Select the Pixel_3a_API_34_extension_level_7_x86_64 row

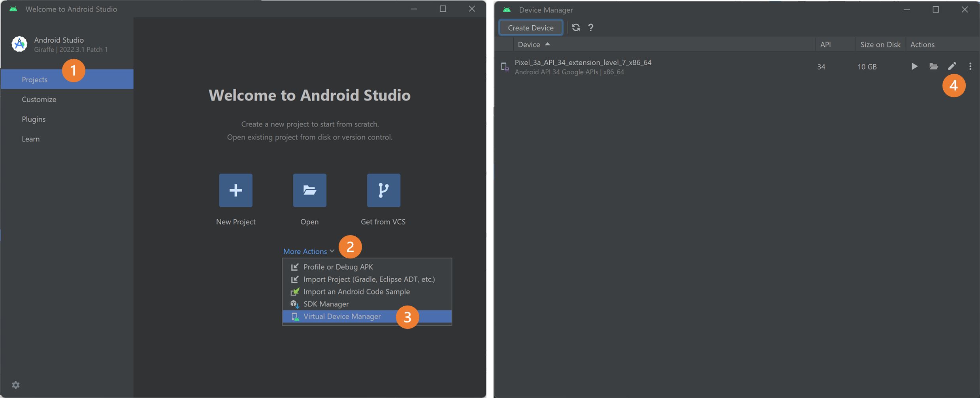737,67
